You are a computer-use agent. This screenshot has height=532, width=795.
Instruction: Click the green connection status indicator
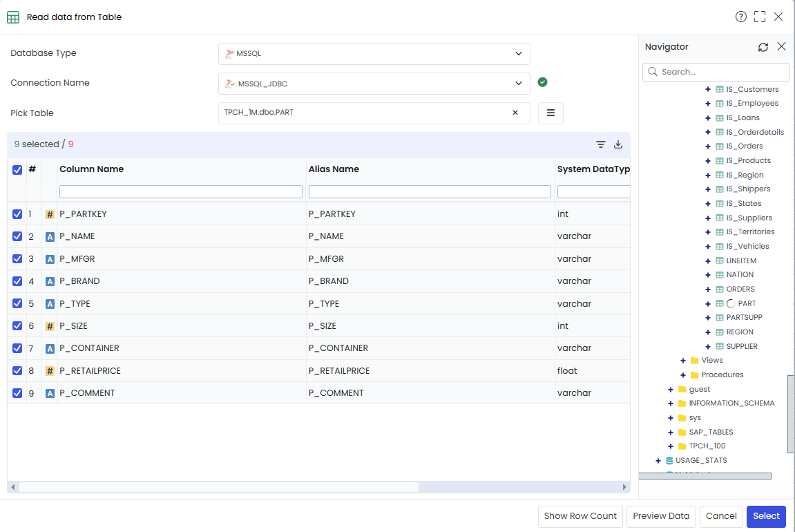pyautogui.click(x=542, y=82)
